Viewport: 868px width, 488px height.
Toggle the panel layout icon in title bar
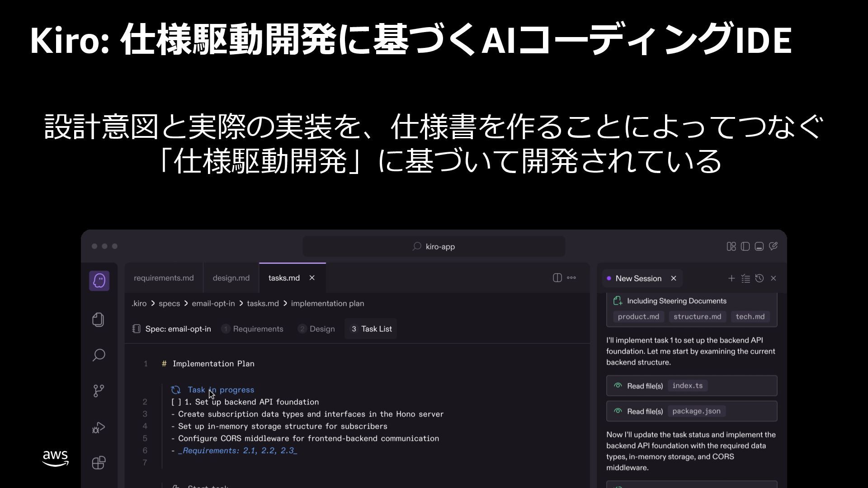point(759,246)
